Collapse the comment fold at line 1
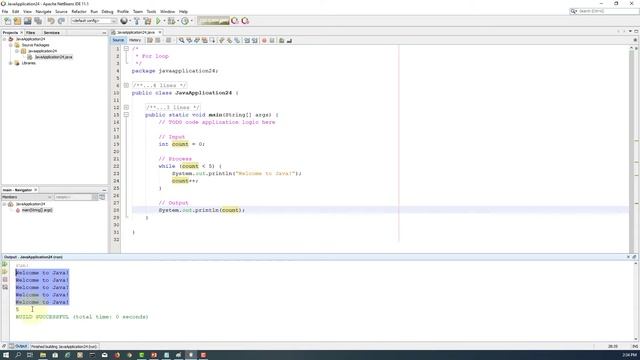640x360 pixels. coord(126,49)
